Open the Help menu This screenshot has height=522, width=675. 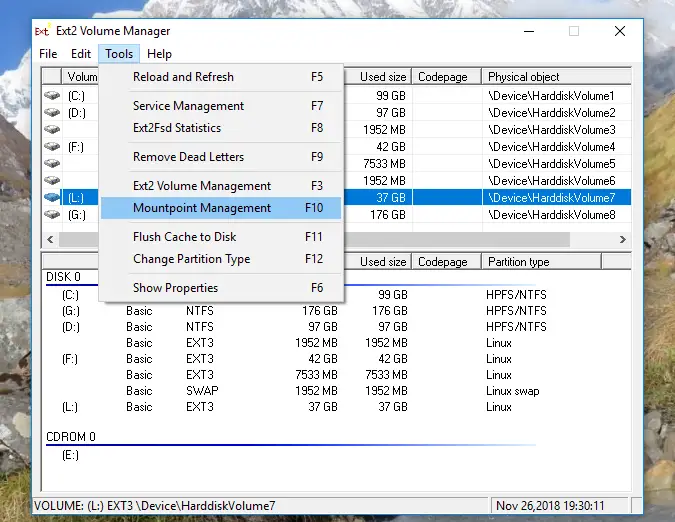point(159,54)
